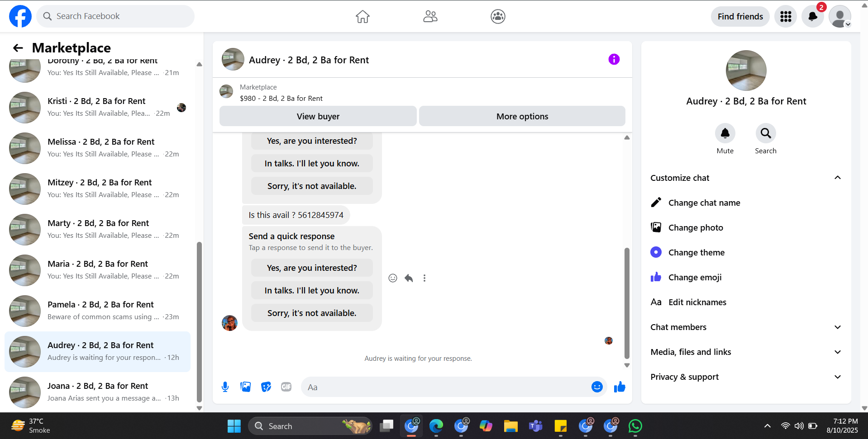868x439 pixels.
Task: Send upper 'Yes, are you interested?' response
Action: [312, 141]
